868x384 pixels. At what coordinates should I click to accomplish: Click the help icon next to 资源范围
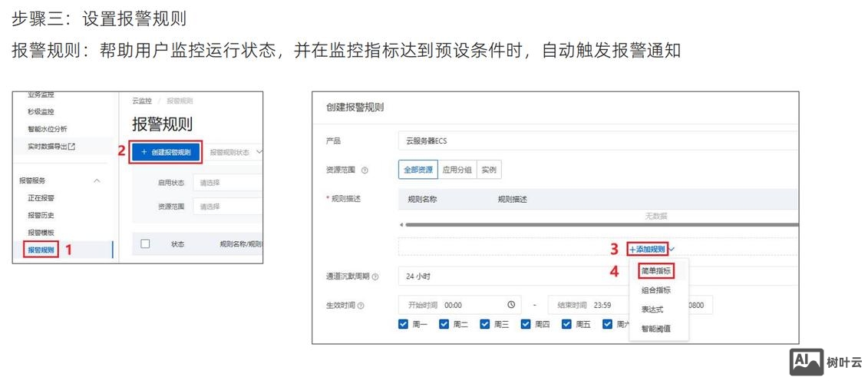[x=365, y=170]
